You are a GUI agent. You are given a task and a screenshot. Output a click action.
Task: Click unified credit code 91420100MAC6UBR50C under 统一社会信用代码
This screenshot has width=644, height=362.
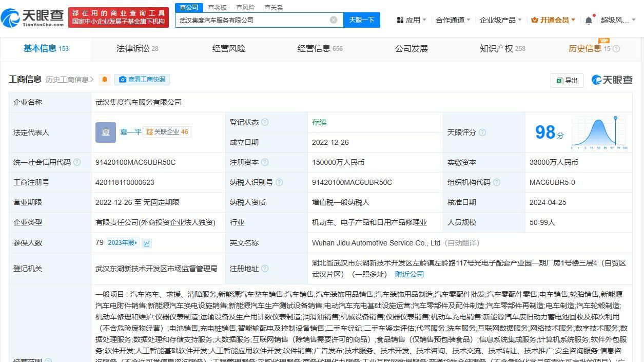coord(135,162)
